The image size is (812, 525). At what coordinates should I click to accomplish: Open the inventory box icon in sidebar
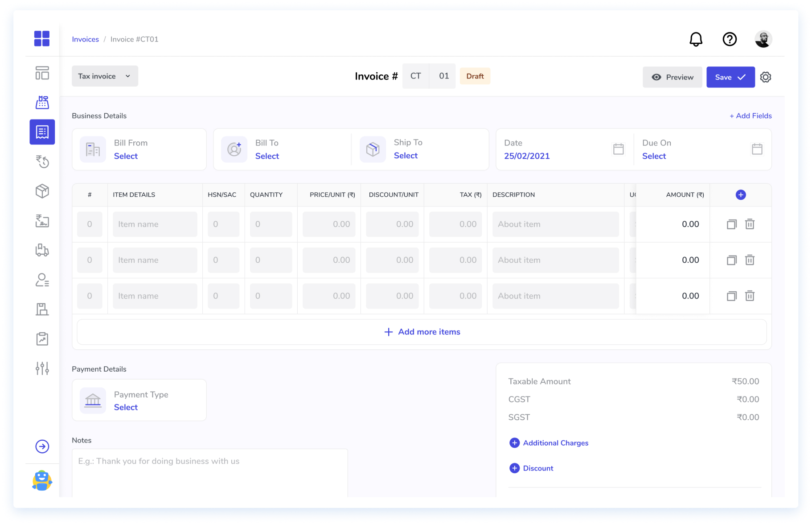42,191
